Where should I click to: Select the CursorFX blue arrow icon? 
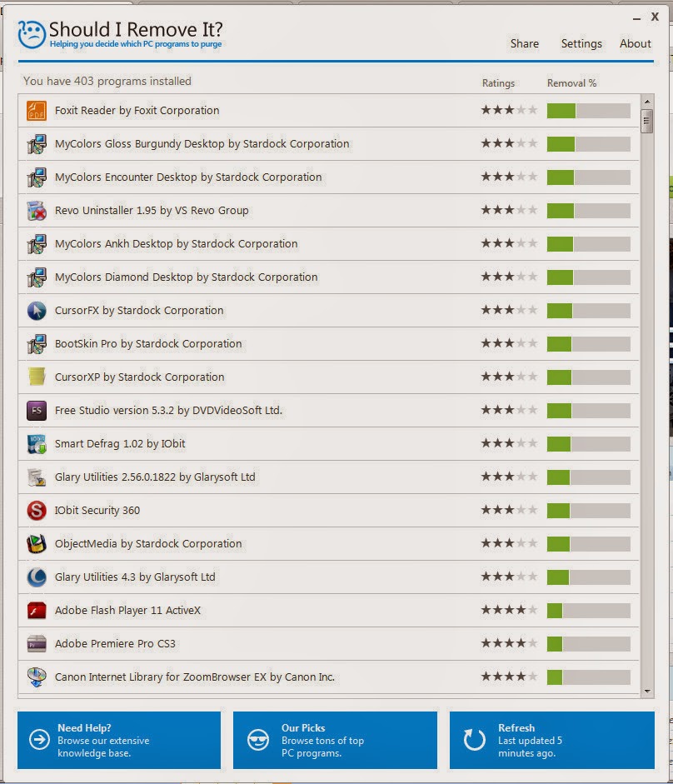pyautogui.click(x=37, y=311)
